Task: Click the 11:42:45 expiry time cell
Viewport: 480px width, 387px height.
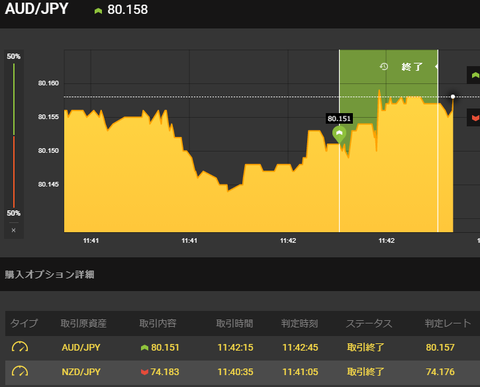Action: (300, 348)
